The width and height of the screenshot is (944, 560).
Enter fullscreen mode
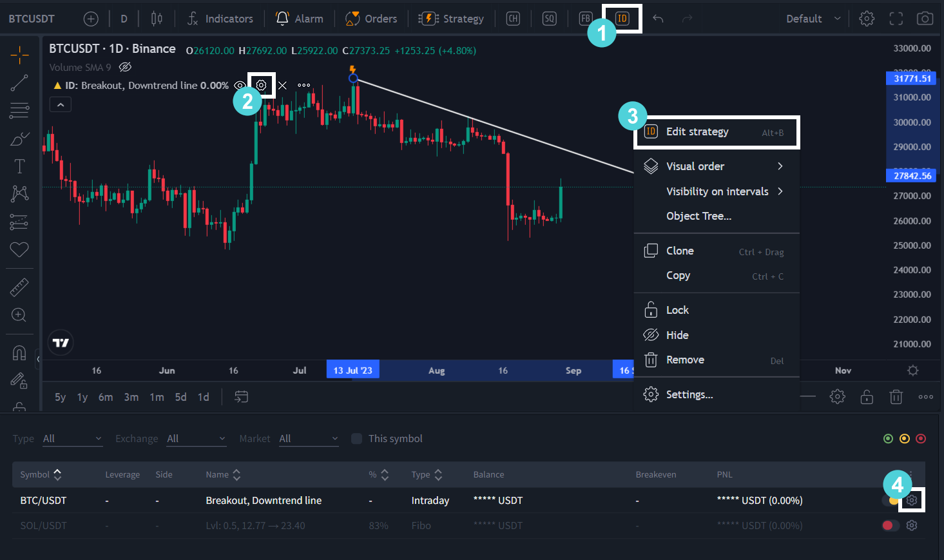896,19
